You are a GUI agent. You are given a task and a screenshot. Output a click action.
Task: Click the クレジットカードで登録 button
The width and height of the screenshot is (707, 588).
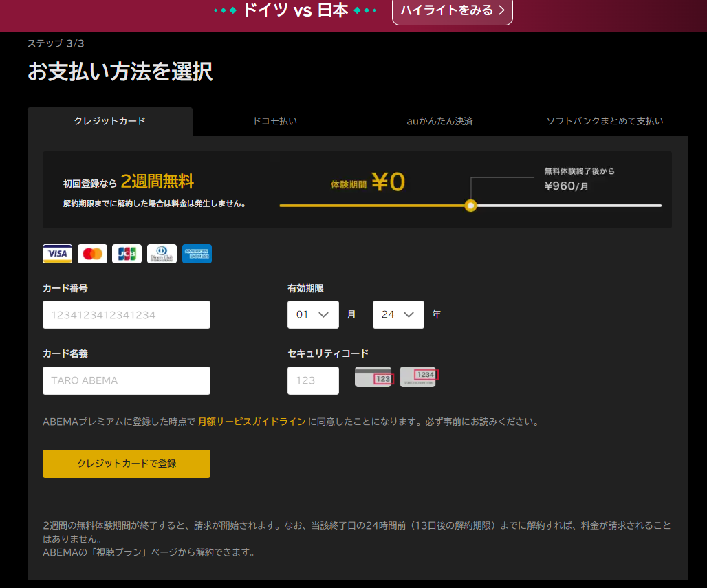point(127,464)
